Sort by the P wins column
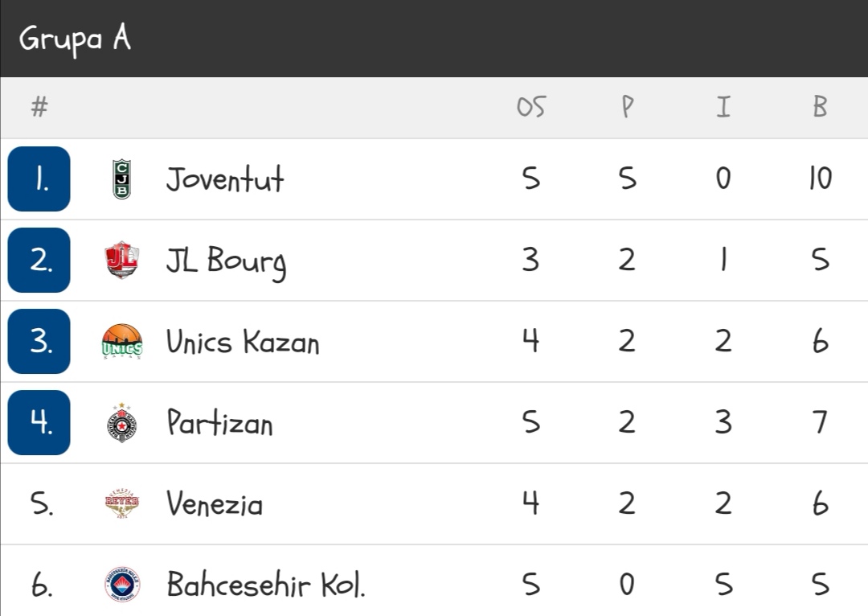This screenshot has width=868, height=616. 627,106
